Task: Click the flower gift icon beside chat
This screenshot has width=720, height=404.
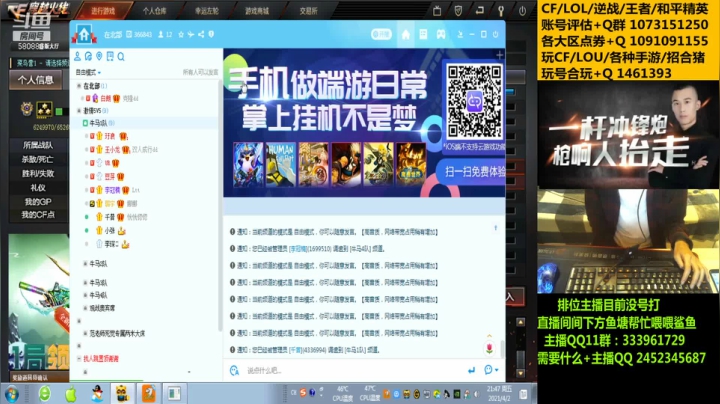Action: (489, 348)
